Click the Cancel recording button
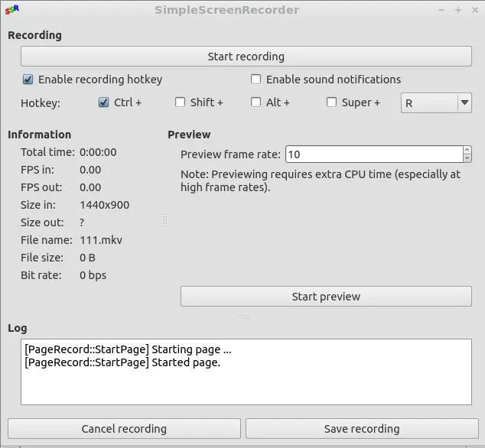 tap(124, 429)
